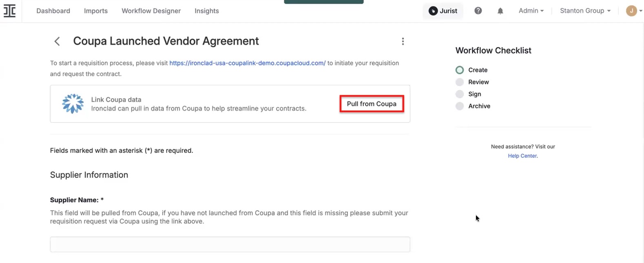Click the user avatar J
Screen dimensions: 644x263
(631, 11)
